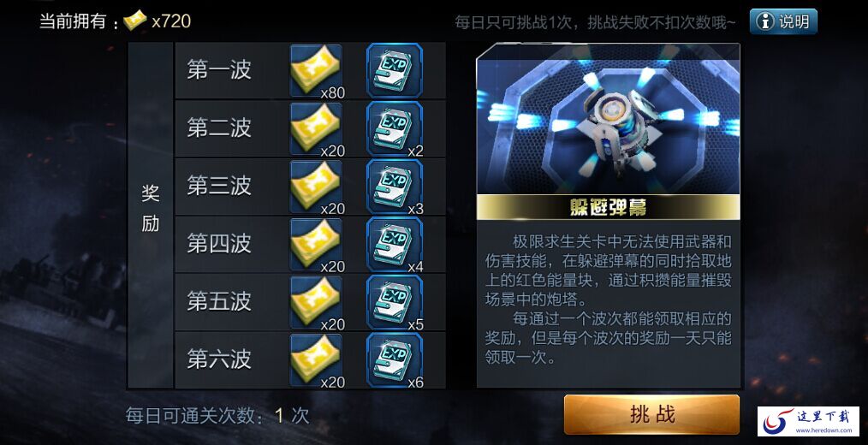Click the 挑战 challenge button
The image size is (868, 445).
click(651, 414)
